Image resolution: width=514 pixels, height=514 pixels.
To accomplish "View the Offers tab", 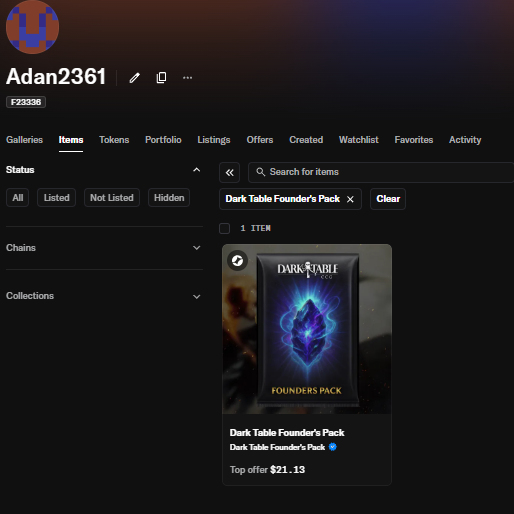I will click(260, 140).
